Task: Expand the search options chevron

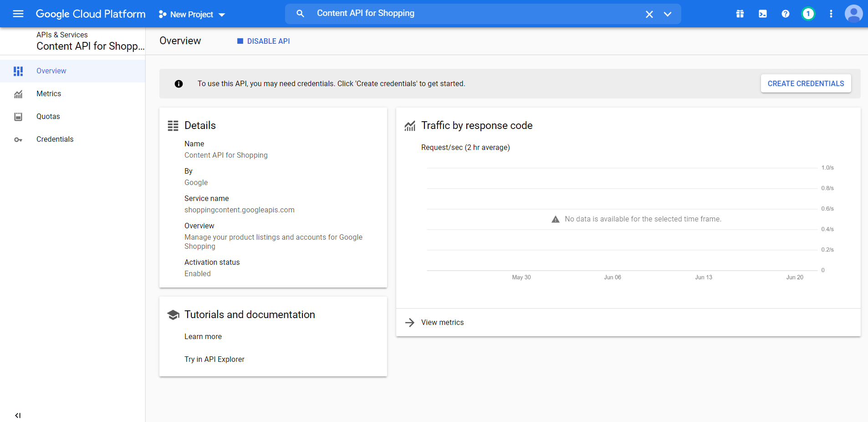Action: click(x=668, y=14)
